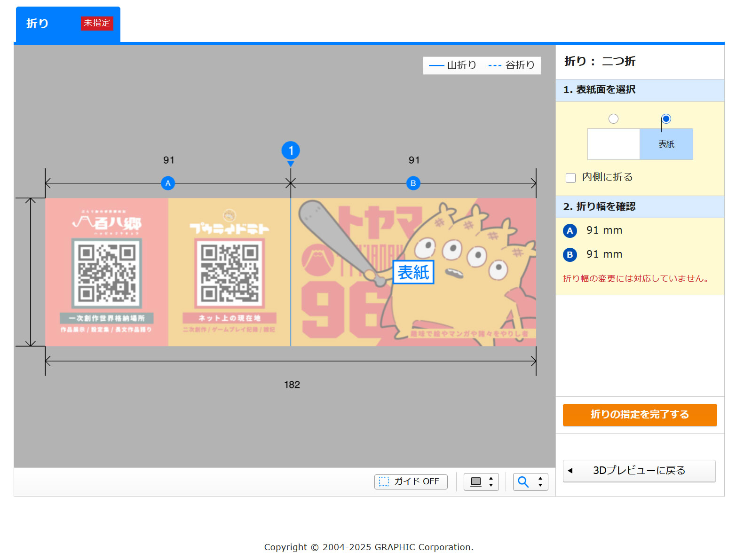Open the zoom level stepper arrows

pos(540,482)
